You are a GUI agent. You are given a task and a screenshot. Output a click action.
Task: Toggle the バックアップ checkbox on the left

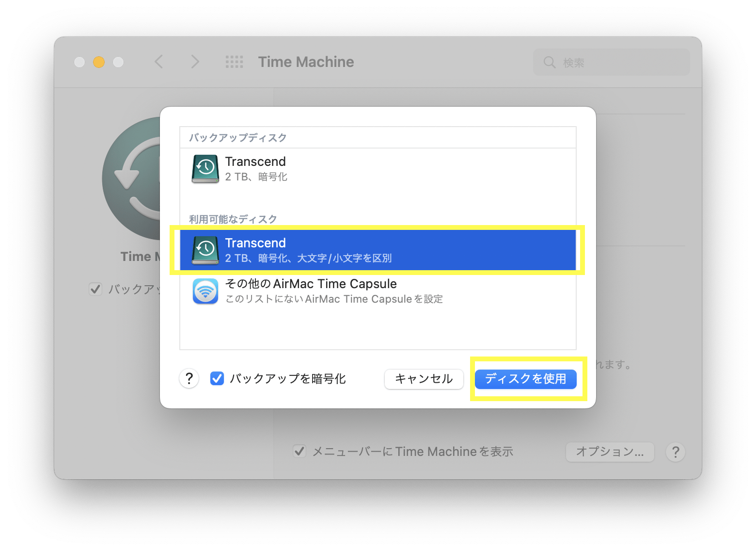95,289
